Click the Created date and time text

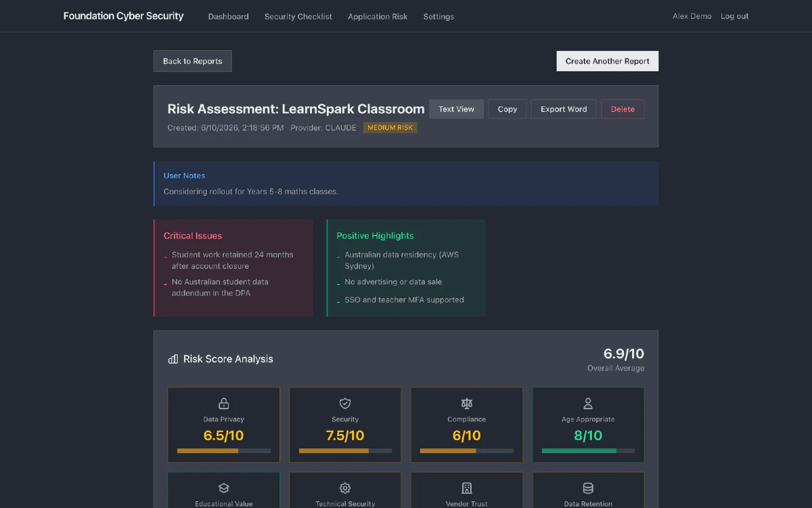point(225,127)
